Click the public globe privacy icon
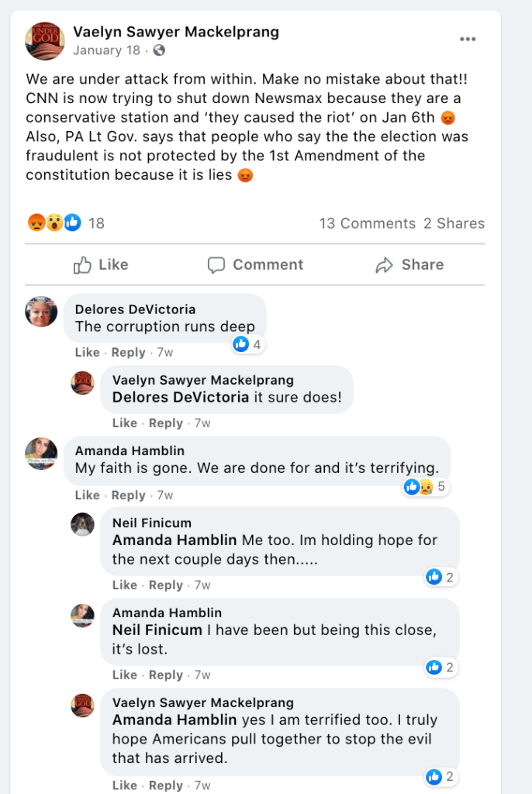The height and width of the screenshot is (794, 532). [x=159, y=50]
